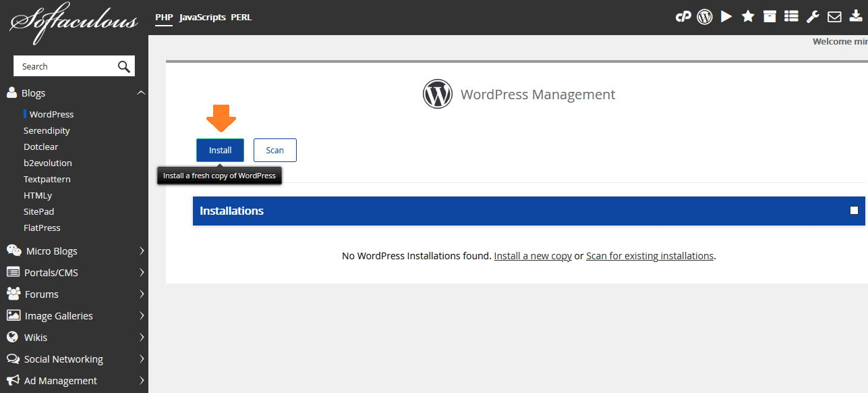Click the WordPress logo beside Management heading

point(438,94)
